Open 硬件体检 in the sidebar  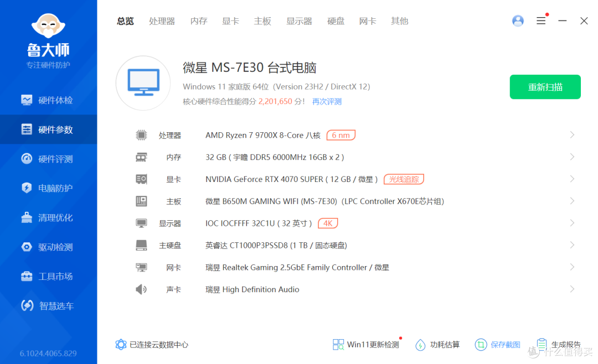[48, 100]
